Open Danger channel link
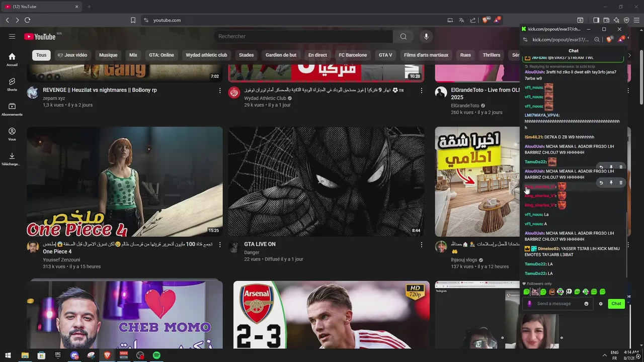 pyautogui.click(x=252, y=252)
